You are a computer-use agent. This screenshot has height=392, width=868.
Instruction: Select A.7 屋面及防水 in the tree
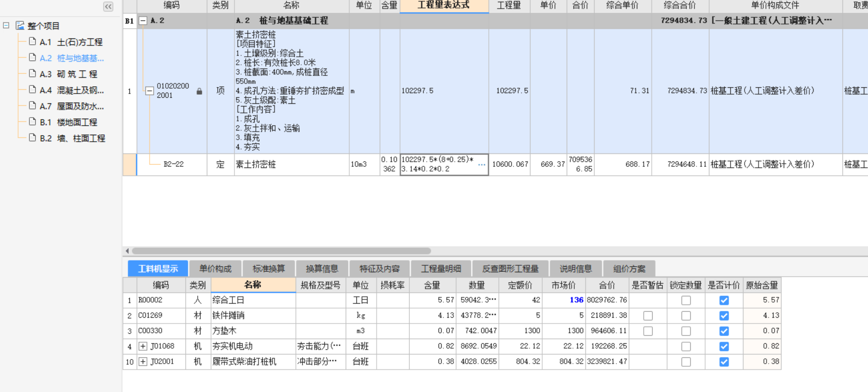tap(72, 106)
